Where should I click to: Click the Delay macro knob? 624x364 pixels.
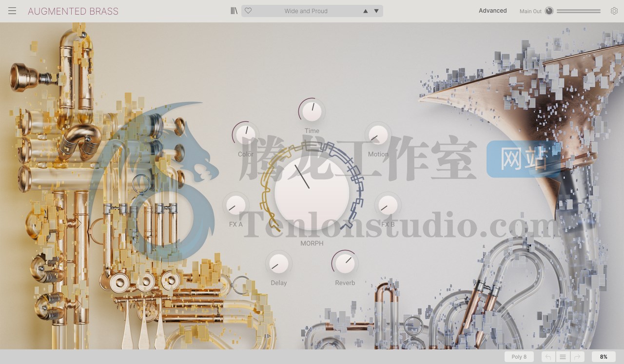tap(279, 264)
